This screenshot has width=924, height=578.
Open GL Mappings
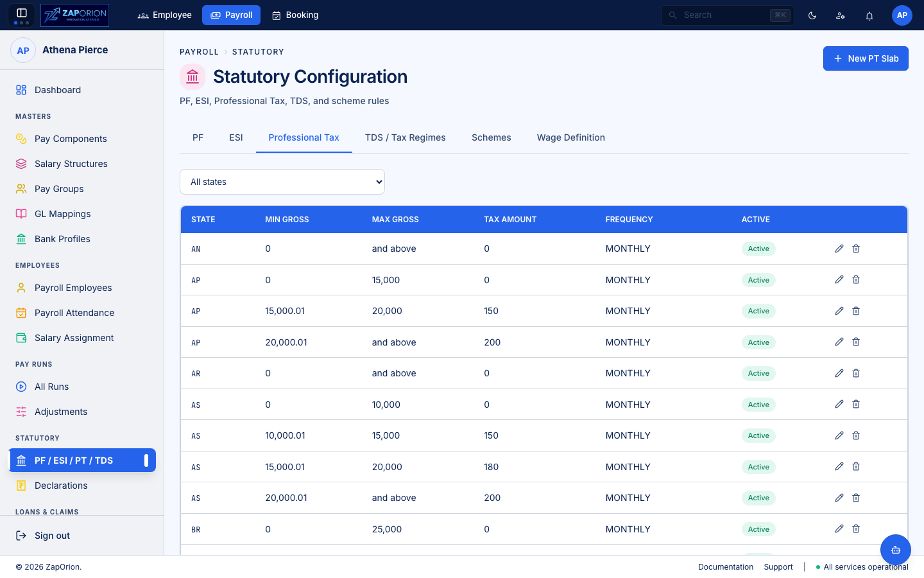81,214
